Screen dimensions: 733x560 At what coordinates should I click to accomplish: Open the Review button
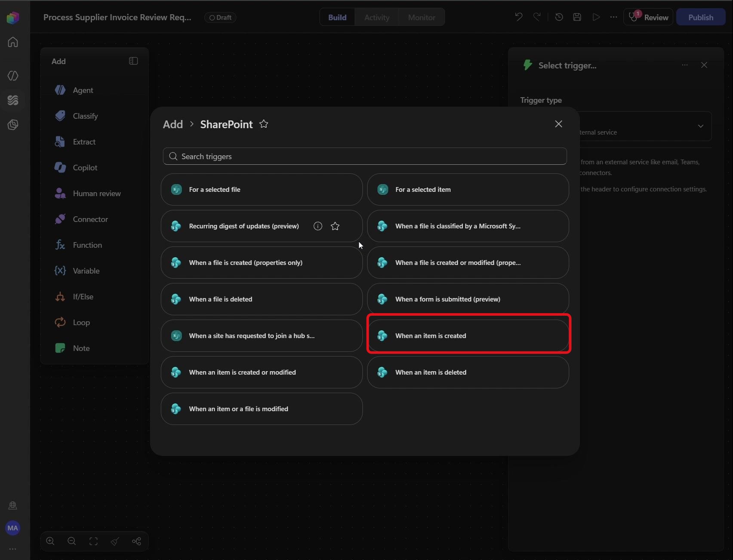[648, 17]
